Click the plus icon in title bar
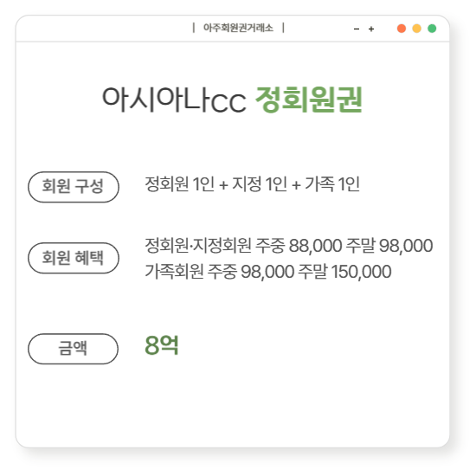Screen dimensions: 476x476 pyautogui.click(x=371, y=29)
